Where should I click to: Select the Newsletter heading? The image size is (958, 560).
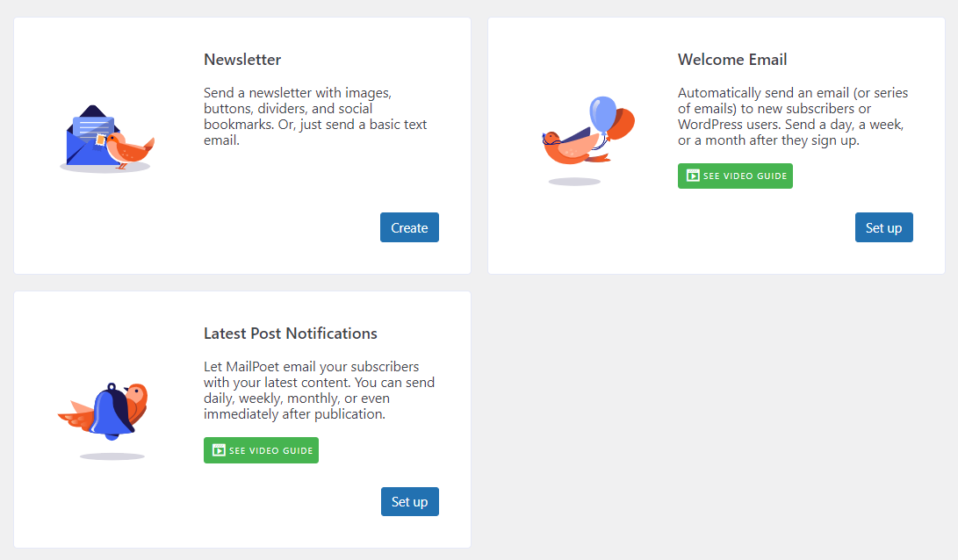pos(242,60)
